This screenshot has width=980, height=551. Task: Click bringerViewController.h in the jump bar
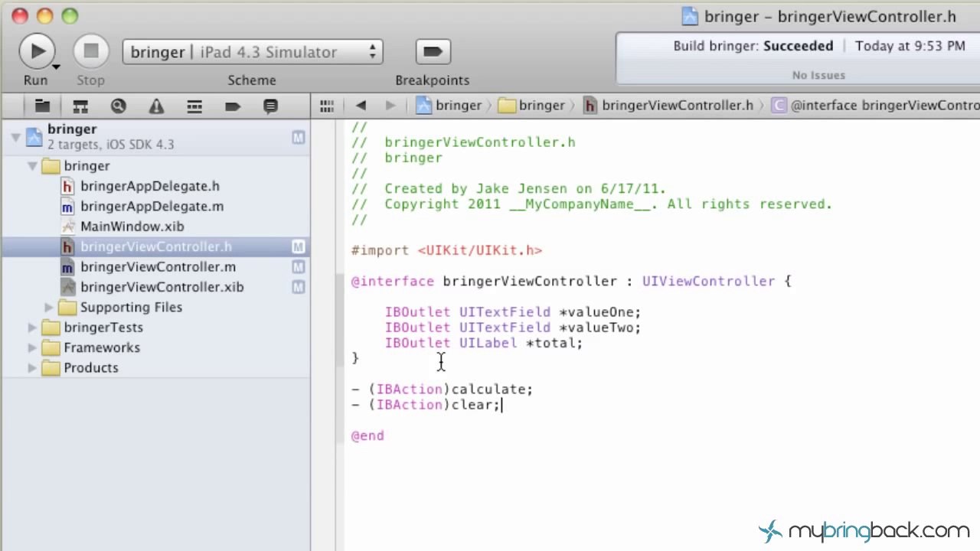669,106
